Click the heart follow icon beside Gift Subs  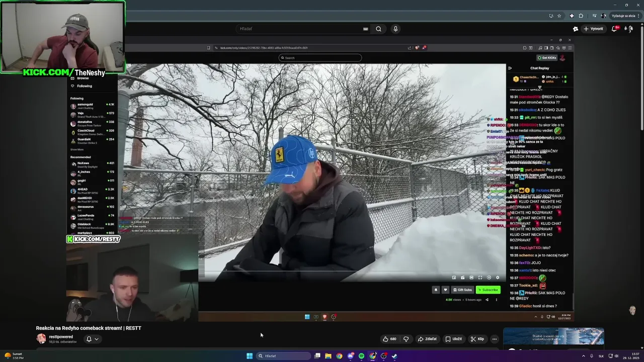(445, 290)
